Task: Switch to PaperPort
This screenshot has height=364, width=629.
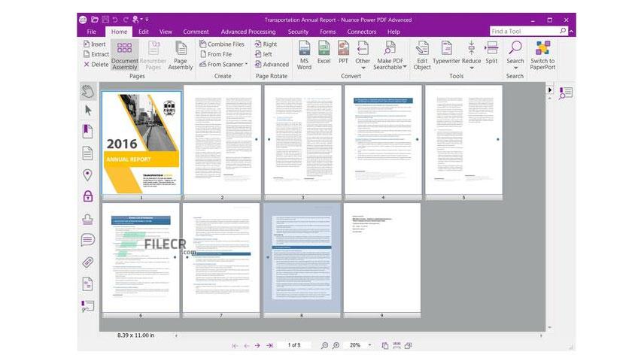Action: pyautogui.click(x=542, y=56)
